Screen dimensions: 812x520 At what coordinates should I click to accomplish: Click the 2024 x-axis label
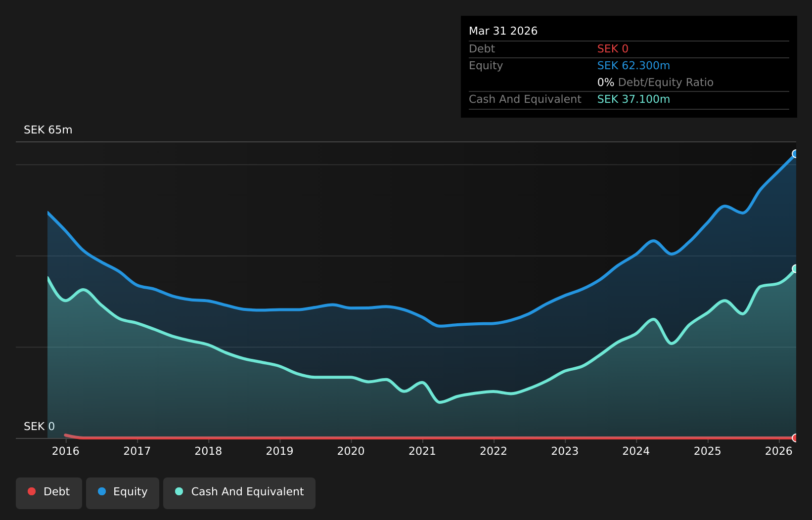pos(636,451)
